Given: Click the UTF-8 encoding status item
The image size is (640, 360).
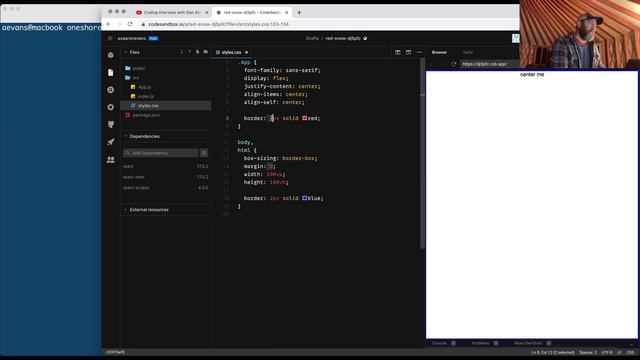Looking at the screenshot, I should pos(607,352).
